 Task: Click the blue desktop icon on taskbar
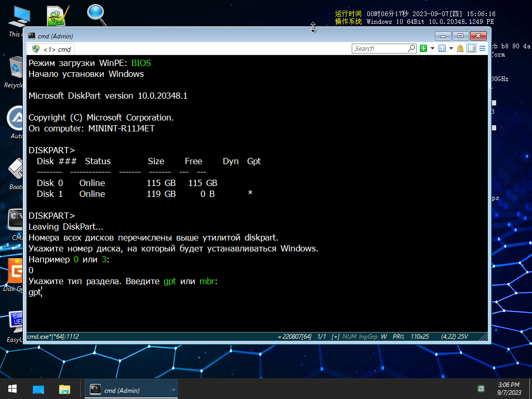[x=38, y=389]
